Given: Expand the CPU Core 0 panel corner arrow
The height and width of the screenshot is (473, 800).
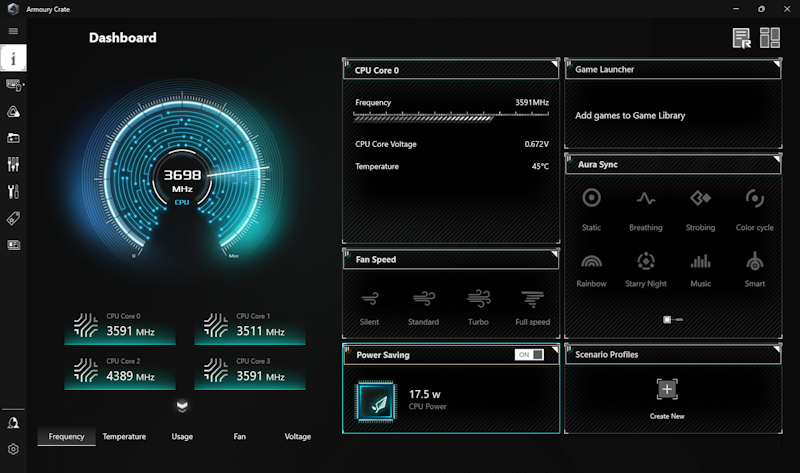Looking at the screenshot, I should (x=555, y=64).
